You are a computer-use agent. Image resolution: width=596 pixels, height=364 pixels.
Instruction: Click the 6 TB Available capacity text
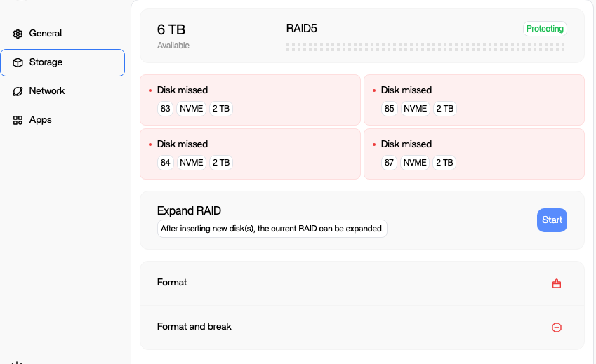173,36
